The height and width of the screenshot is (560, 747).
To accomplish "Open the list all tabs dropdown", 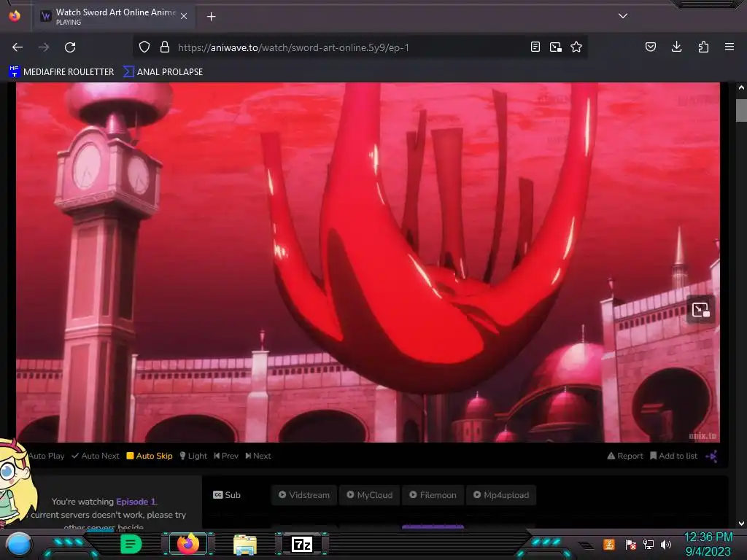I will [x=623, y=16].
